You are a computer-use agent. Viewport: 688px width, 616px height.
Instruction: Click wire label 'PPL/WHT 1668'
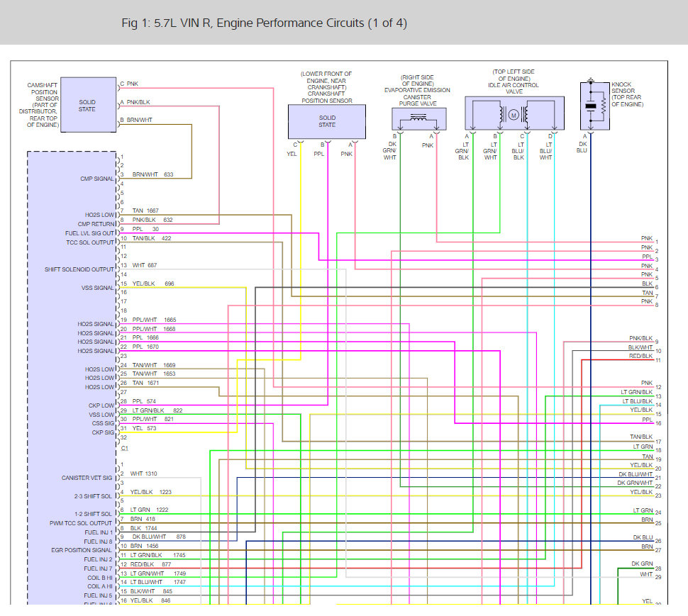tap(154, 329)
